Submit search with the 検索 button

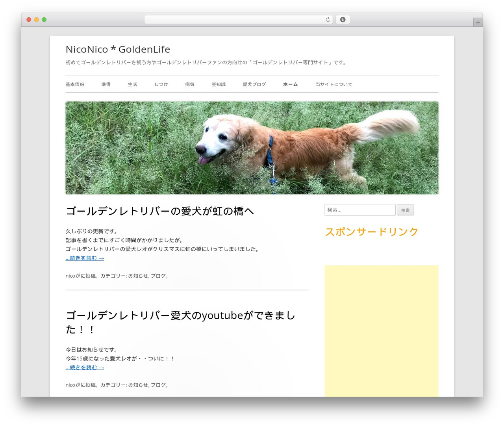pyautogui.click(x=405, y=210)
